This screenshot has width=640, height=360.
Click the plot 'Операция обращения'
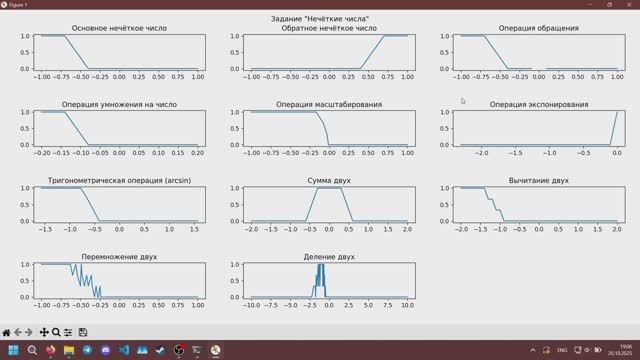tap(539, 53)
